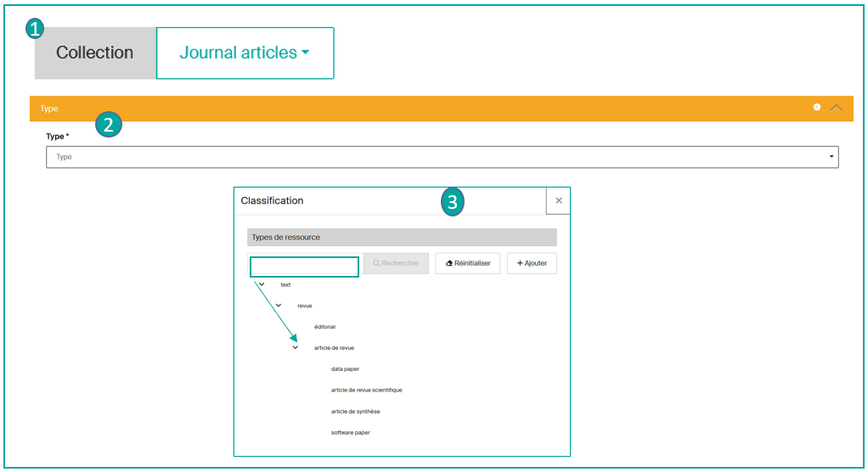The image size is (868, 472).
Task: Open the Journal articles dropdown
Action: 245,53
